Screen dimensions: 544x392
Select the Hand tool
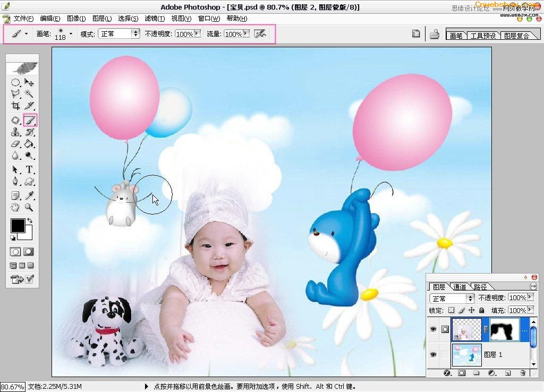pos(15,208)
